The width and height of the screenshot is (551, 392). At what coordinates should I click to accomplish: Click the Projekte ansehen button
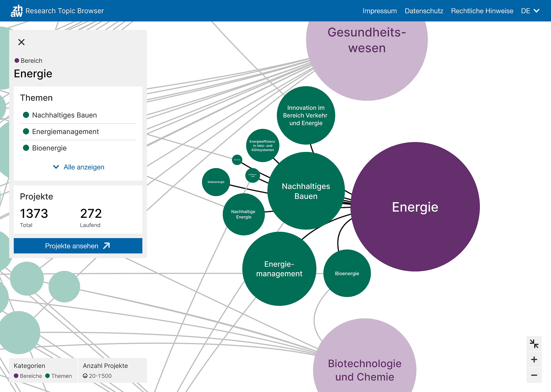click(78, 246)
